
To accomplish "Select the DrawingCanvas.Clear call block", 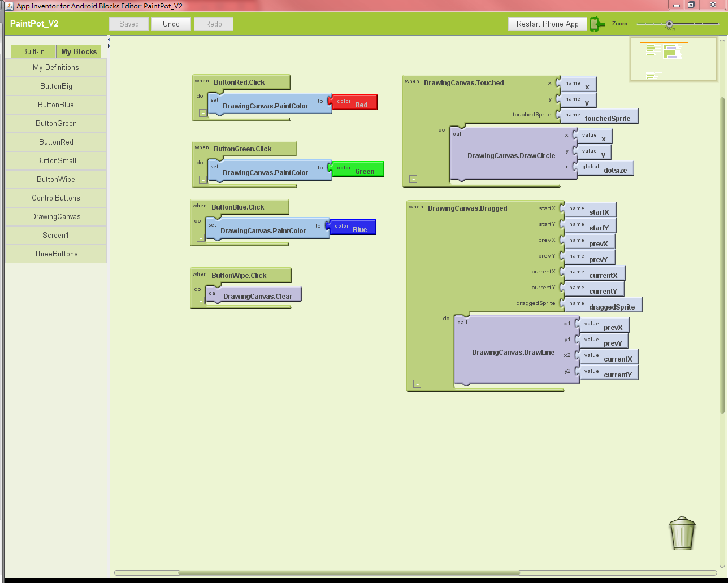I will tap(254, 294).
